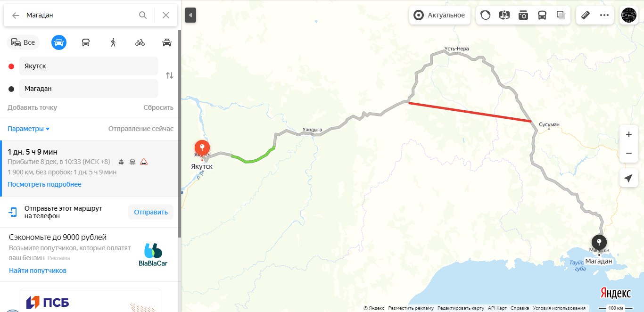Show the traffic layer on map

486,15
